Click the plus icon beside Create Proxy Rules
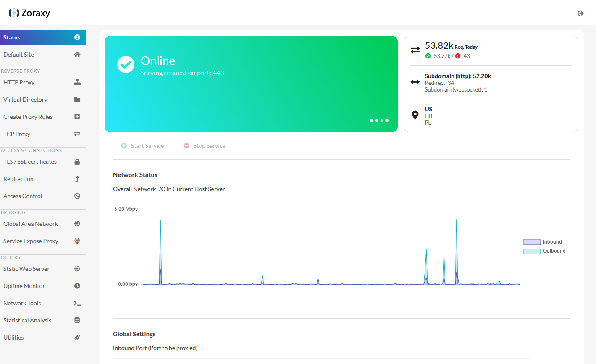The image size is (596, 364). pyautogui.click(x=77, y=117)
